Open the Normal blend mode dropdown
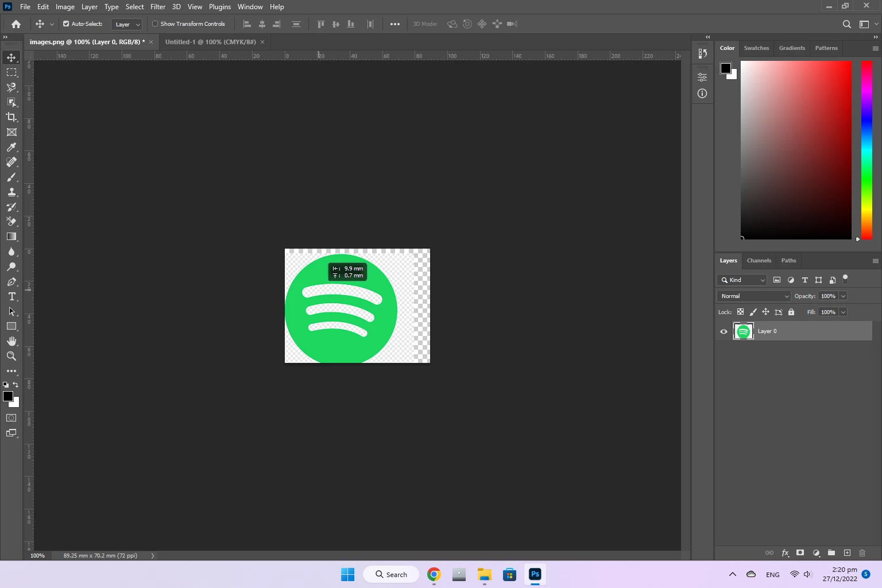Screen dimensions: 882x588 (755, 296)
